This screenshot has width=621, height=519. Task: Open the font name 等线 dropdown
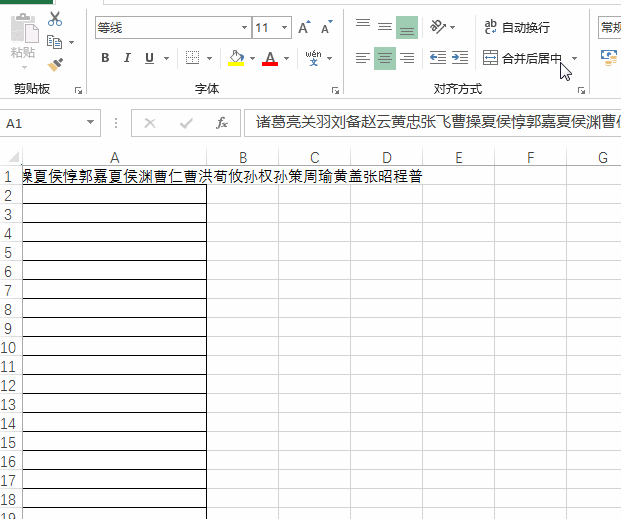[x=244, y=28]
